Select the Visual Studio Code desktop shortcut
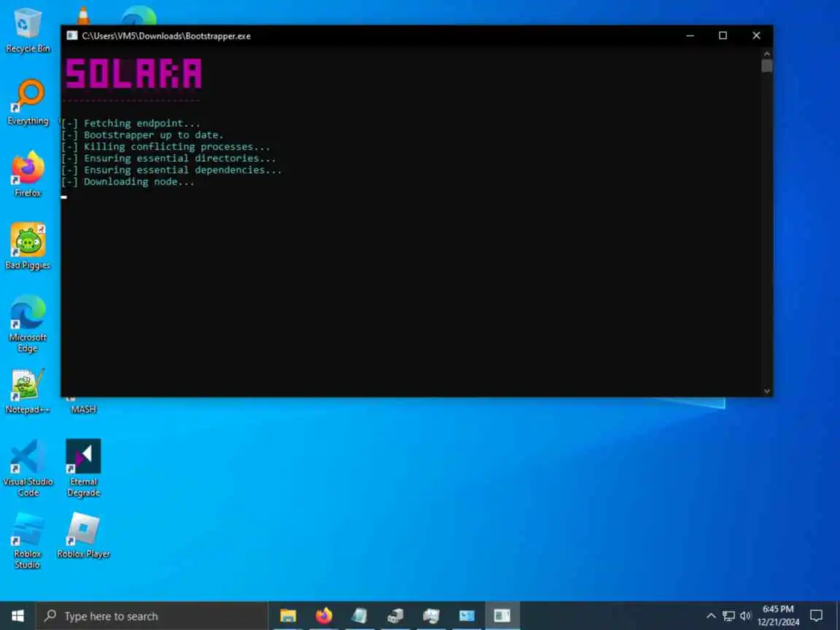 pos(28,468)
